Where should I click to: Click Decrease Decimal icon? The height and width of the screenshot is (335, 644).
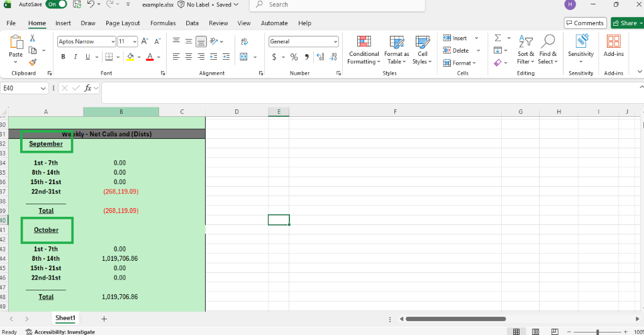[333, 57]
